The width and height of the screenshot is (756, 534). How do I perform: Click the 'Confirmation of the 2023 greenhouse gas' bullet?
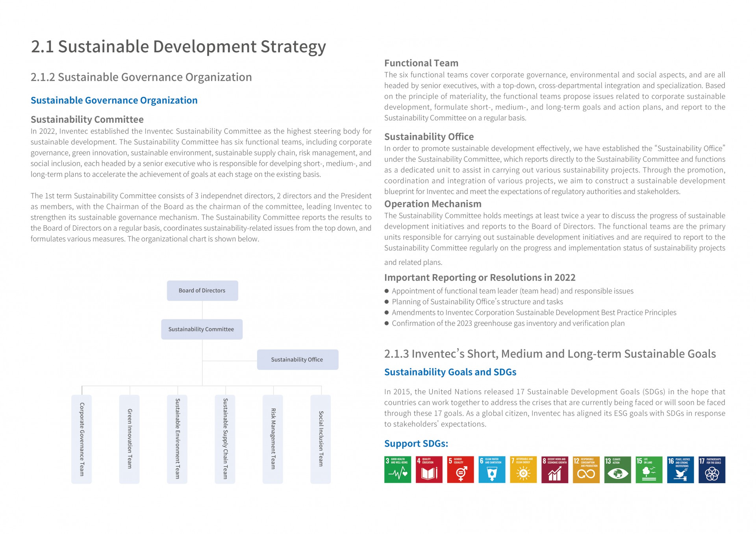click(505, 323)
